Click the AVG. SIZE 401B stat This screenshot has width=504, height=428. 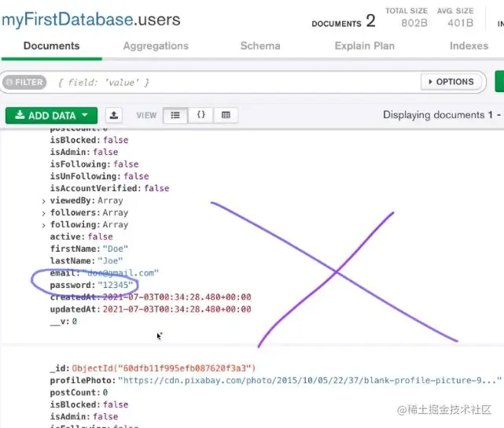[x=455, y=18]
